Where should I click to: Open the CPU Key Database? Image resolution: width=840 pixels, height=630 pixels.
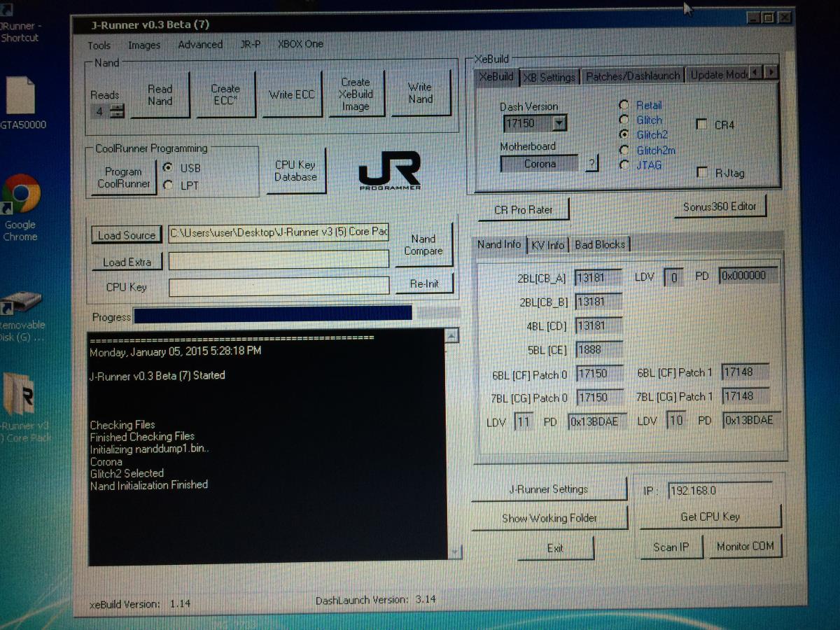tap(295, 171)
